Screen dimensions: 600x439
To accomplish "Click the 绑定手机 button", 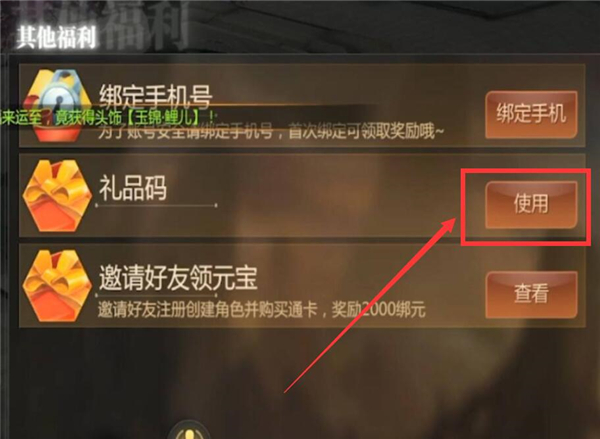I will 531,114.
